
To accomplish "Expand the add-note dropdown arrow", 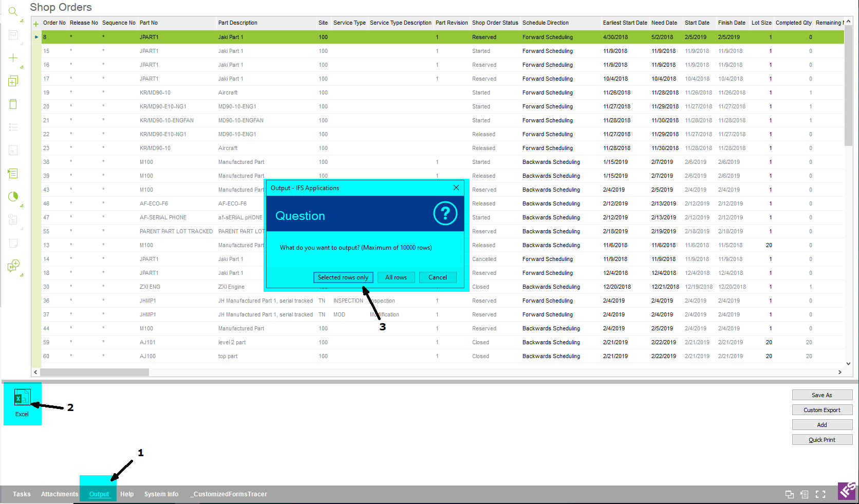I will 22,275.
